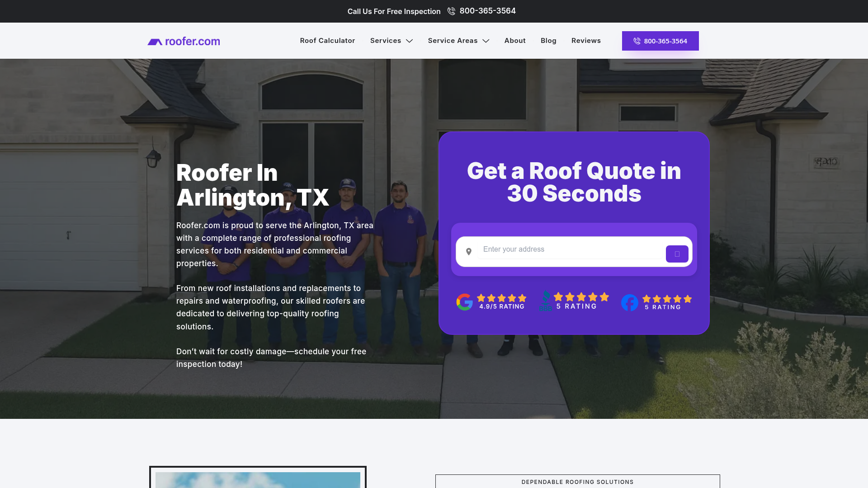Screen dimensions: 868x488
Task: Click the phone icon in the top bar
Action: pos(451,11)
